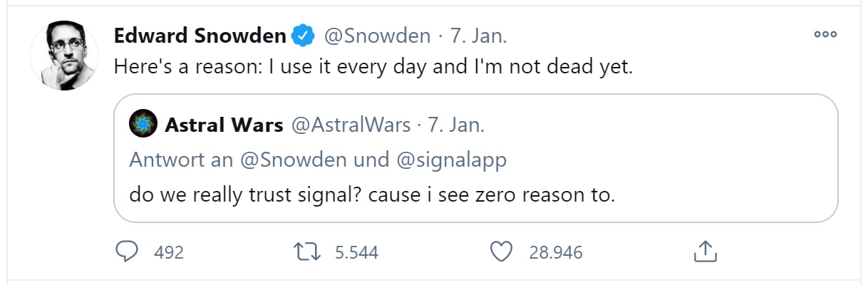The image size is (868, 285).
Task: Open the three-dot more options menu
Action: pyautogui.click(x=825, y=34)
